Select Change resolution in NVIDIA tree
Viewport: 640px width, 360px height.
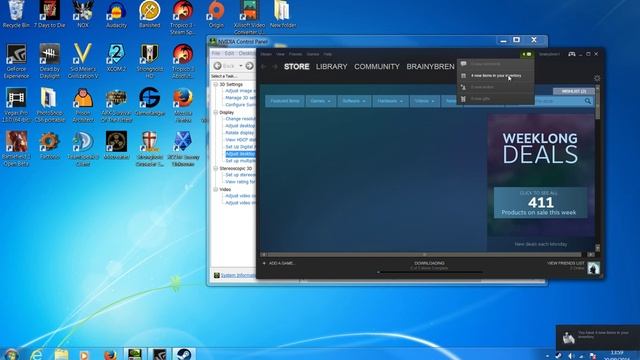click(x=240, y=119)
